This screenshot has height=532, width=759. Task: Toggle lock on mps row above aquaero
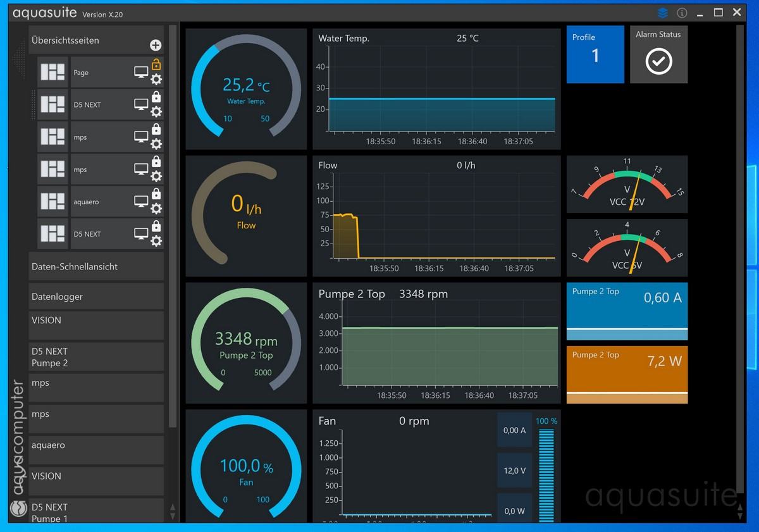point(156,161)
